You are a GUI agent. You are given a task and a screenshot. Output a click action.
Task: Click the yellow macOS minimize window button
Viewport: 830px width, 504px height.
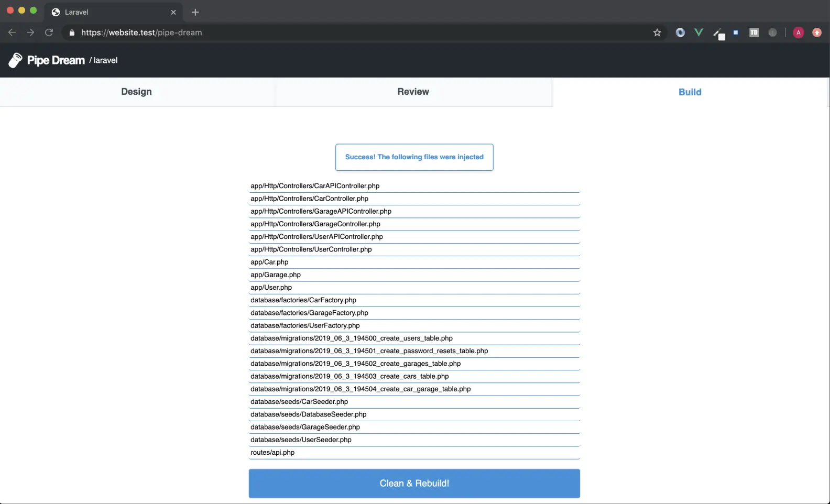[x=21, y=10]
